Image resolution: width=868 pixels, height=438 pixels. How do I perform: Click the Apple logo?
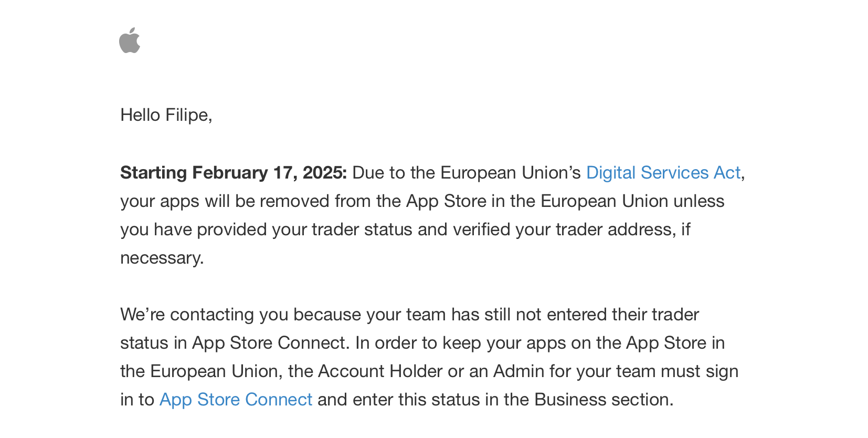click(x=130, y=40)
